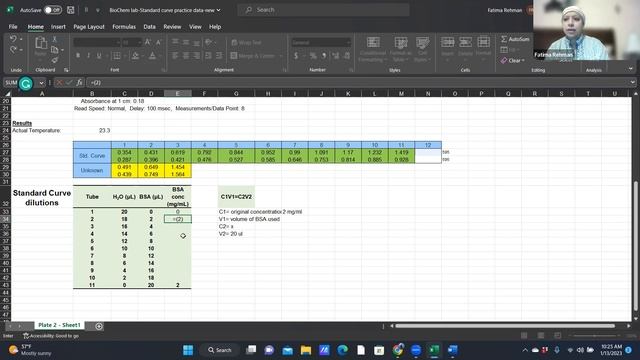Click the Copy icon
The width and height of the screenshot is (640, 360).
55,50
